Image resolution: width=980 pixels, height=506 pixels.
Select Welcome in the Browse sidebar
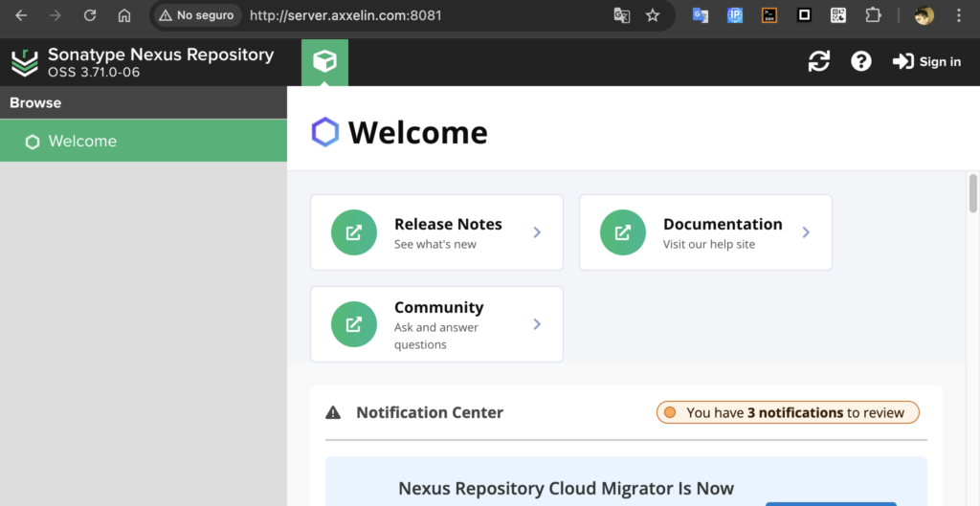[x=82, y=142]
